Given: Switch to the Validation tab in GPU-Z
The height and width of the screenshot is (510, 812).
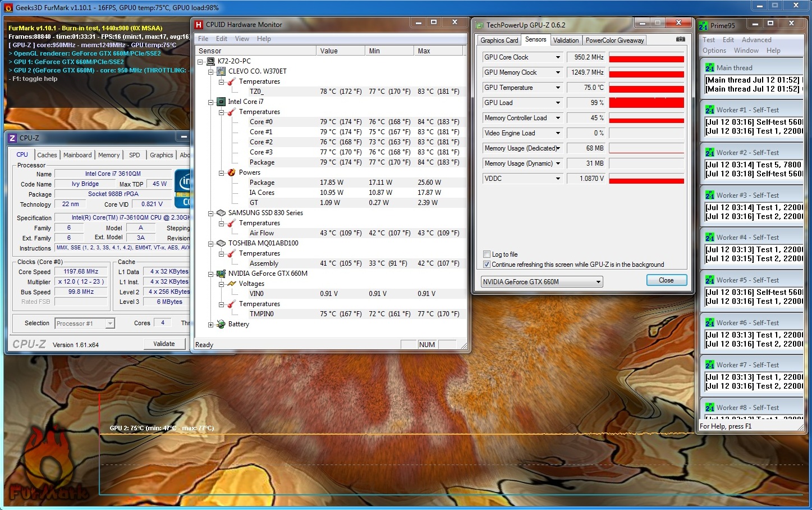Looking at the screenshot, I should (x=566, y=40).
